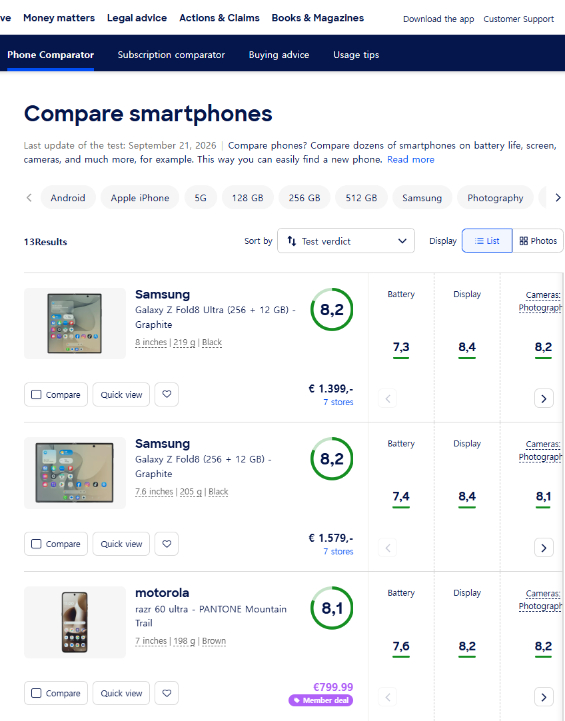
Task: Open the Subscription comparator tab
Action: (x=171, y=55)
